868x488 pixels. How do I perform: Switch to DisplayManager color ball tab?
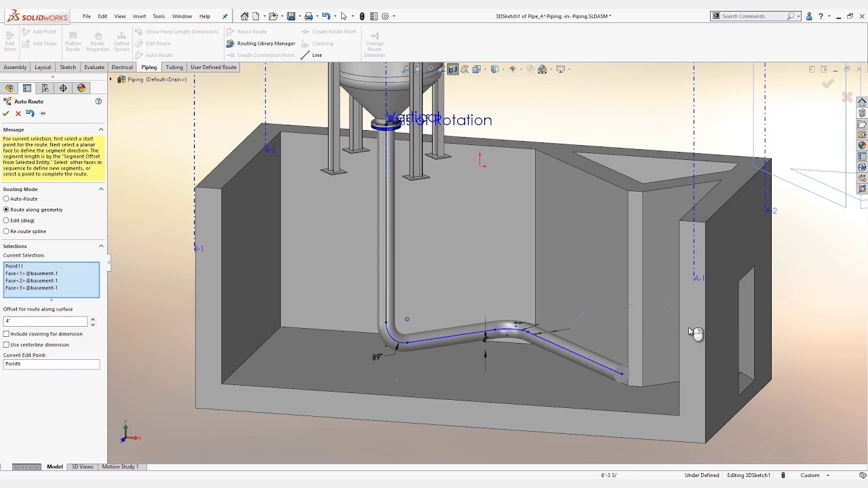tap(81, 88)
